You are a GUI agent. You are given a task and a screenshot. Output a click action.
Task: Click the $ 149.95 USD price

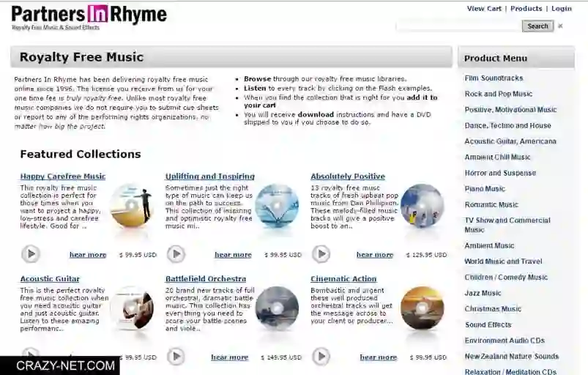pyautogui.click(x=281, y=357)
